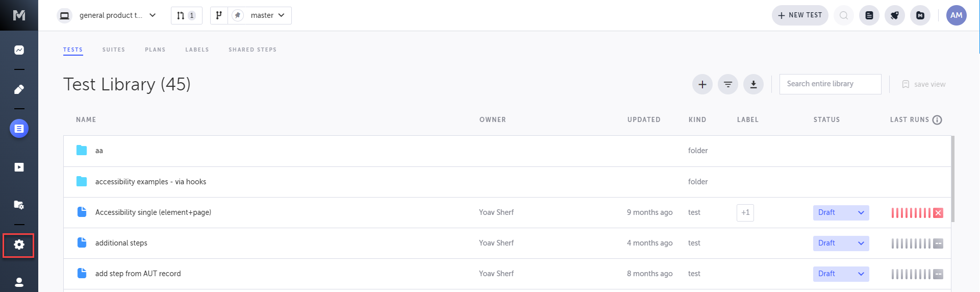Click the filter icon button

(x=727, y=84)
